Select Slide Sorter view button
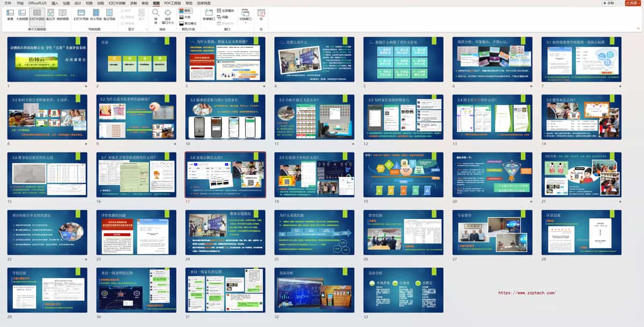 [37, 14]
